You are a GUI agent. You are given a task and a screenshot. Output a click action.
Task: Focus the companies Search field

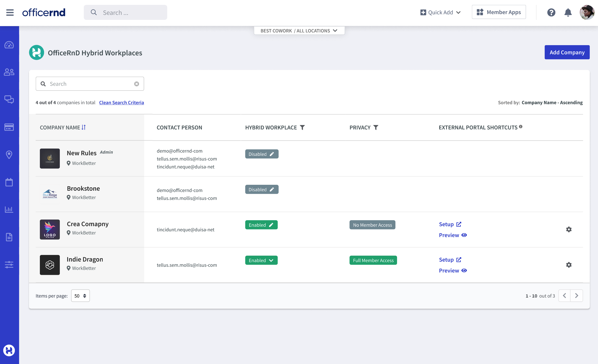(x=90, y=84)
